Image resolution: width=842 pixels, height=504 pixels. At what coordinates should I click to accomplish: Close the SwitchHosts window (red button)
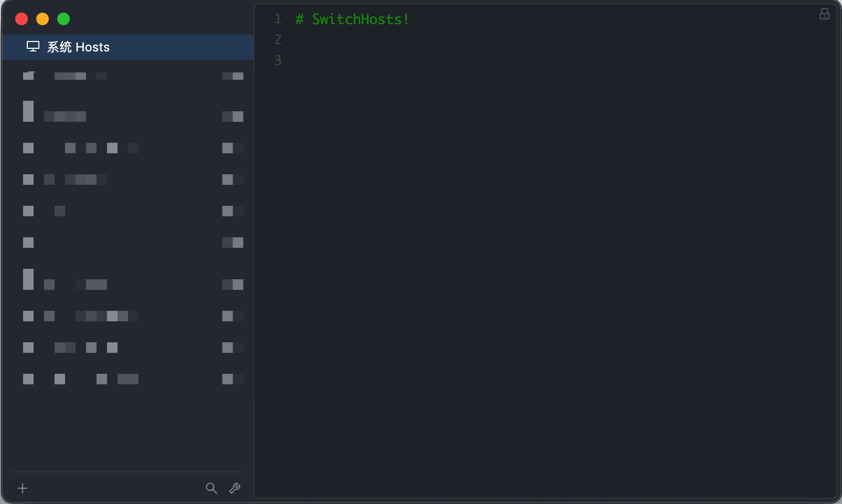[22, 19]
